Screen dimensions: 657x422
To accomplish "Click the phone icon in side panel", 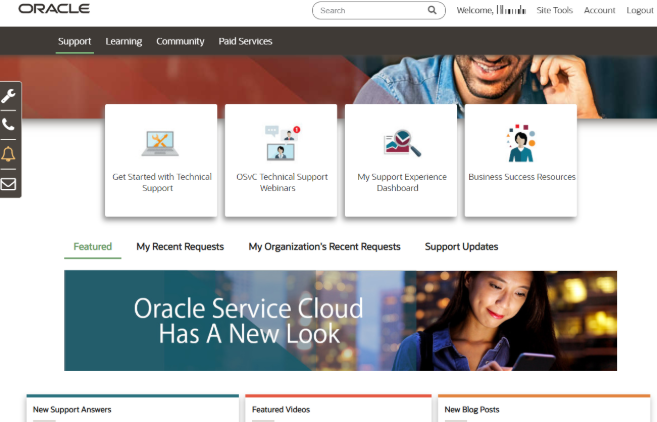I will point(8,124).
